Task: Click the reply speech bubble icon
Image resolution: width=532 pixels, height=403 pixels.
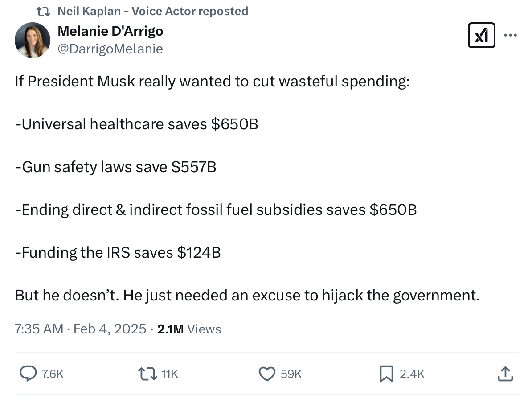Action: coord(28,374)
